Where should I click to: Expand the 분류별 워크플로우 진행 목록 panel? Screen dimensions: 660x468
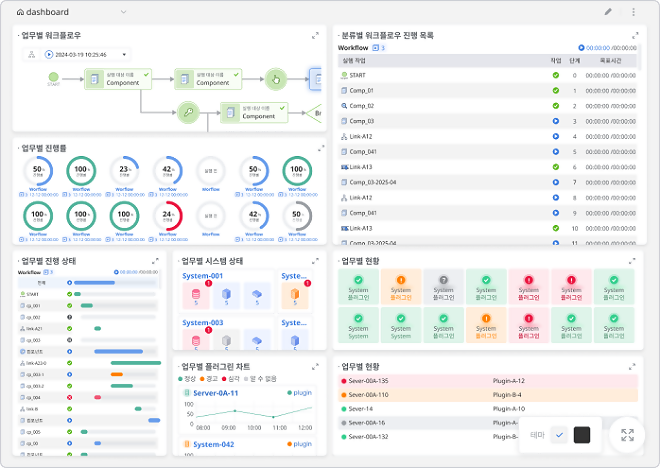(x=636, y=35)
